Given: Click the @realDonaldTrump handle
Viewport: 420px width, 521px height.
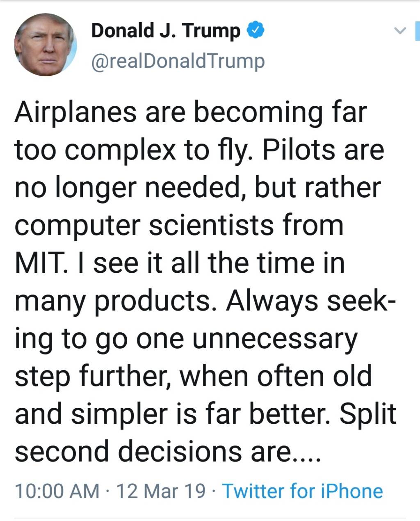Looking at the screenshot, I should coord(178,62).
